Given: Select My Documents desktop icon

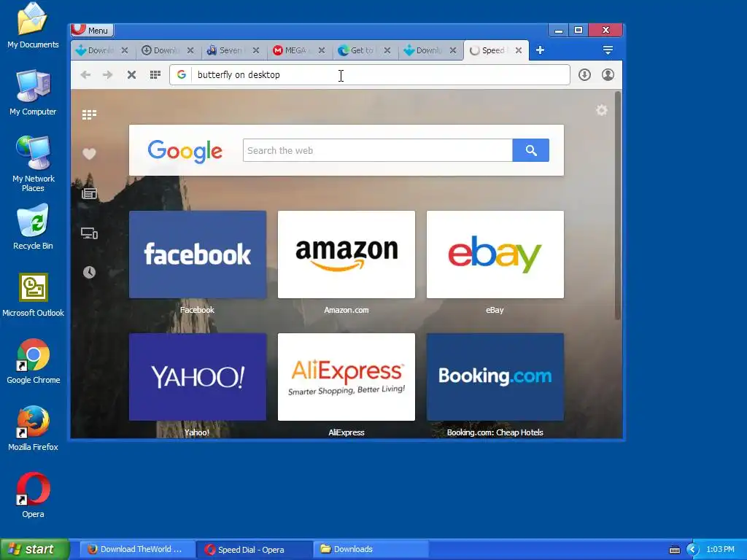Looking at the screenshot, I should point(33,26).
